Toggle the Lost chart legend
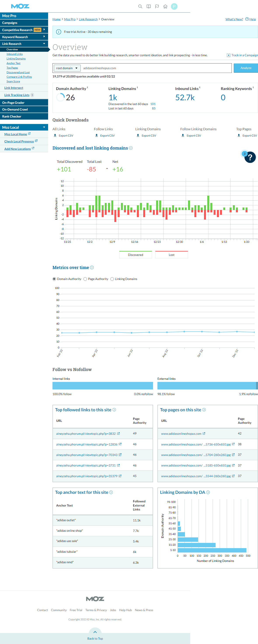The height and width of the screenshot is (644, 258). click(x=172, y=255)
